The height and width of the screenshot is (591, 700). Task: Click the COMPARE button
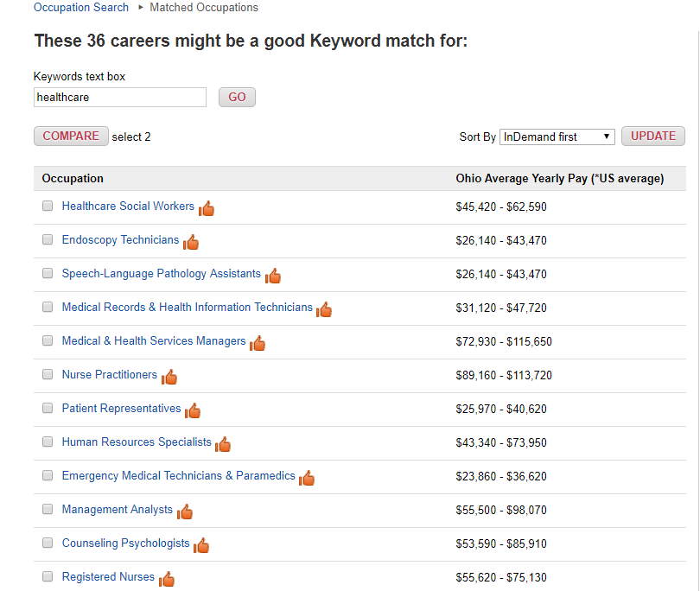click(71, 137)
